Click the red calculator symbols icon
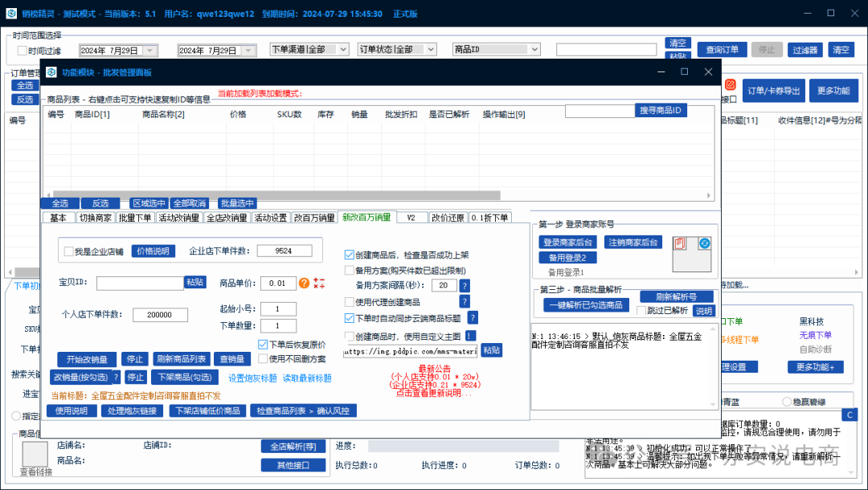 [319, 283]
